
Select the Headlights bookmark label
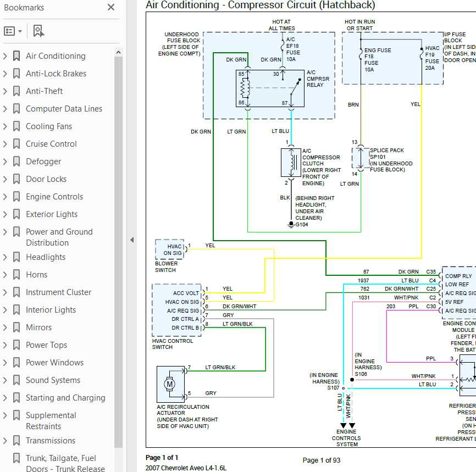[46, 257]
